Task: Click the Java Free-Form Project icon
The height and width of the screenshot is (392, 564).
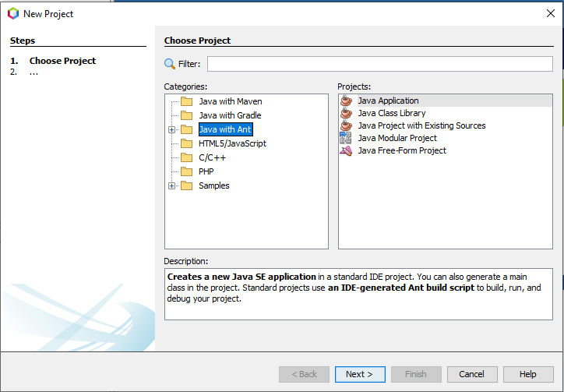Action: [346, 150]
